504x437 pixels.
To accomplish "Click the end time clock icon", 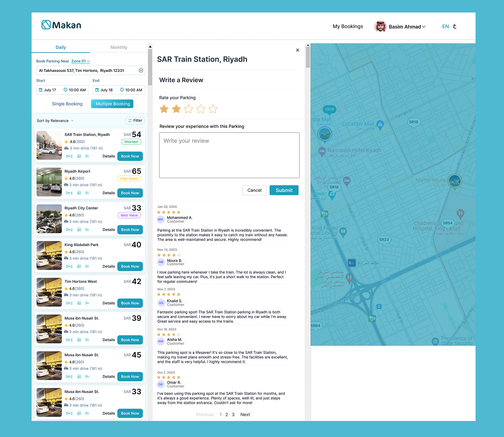I will click(x=122, y=90).
